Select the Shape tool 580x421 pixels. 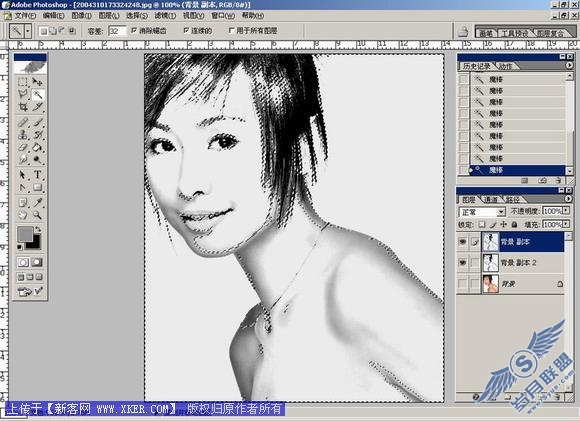[x=37, y=187]
